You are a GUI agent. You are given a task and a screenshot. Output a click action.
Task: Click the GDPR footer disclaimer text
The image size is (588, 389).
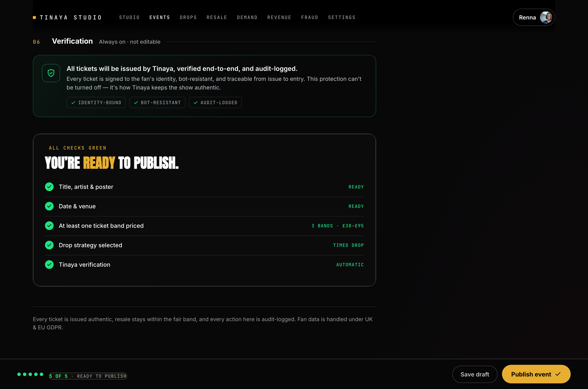point(203,323)
